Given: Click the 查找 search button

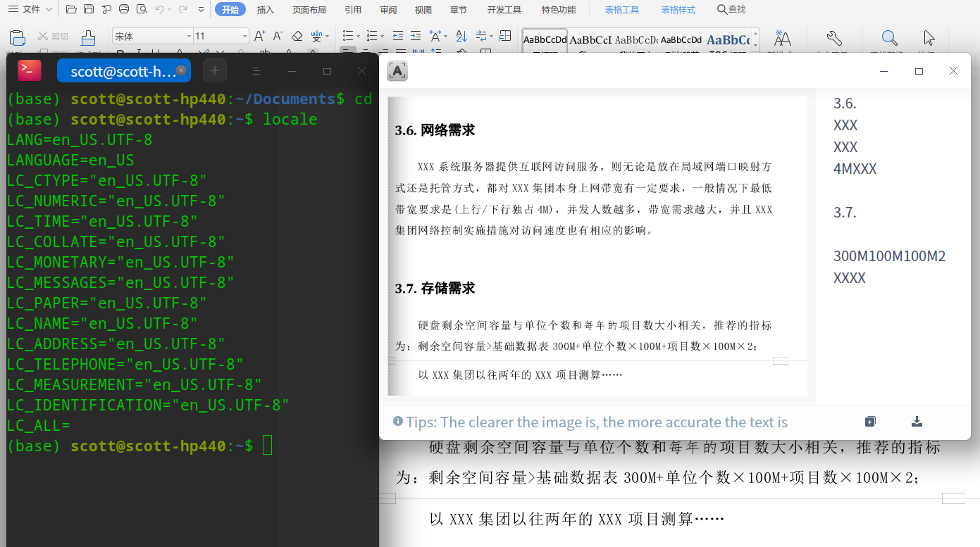Looking at the screenshot, I should point(731,10).
